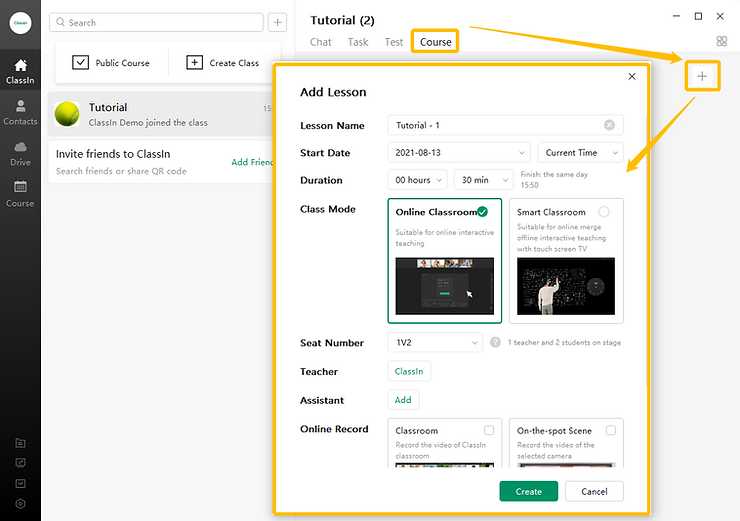Image resolution: width=740 pixels, height=521 pixels.
Task: Click the Search input field
Action: (157, 22)
